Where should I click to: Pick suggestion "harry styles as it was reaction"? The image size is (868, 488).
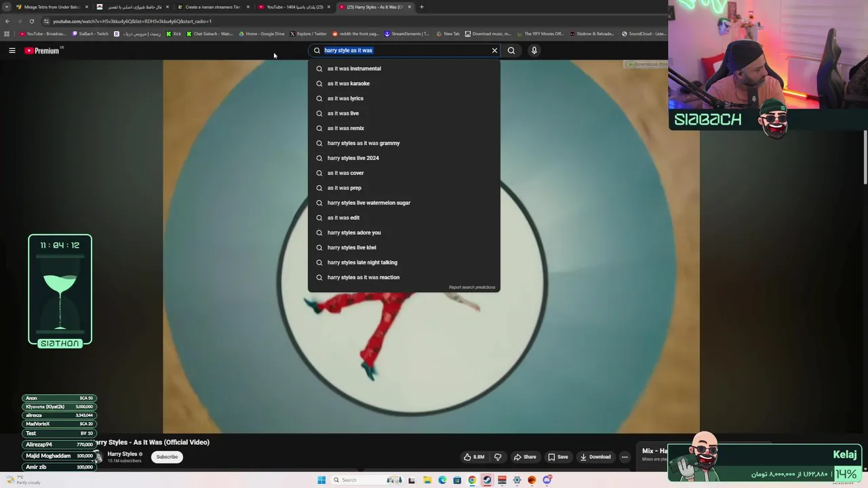403,277
